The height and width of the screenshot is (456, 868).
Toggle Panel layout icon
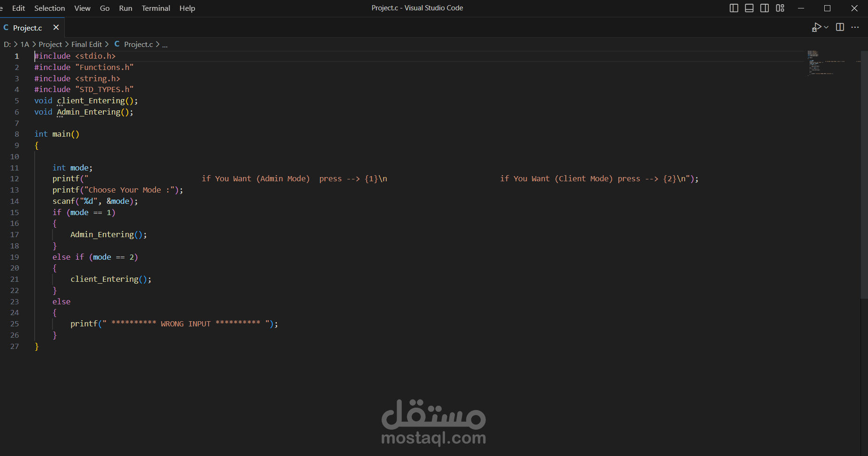click(x=749, y=8)
